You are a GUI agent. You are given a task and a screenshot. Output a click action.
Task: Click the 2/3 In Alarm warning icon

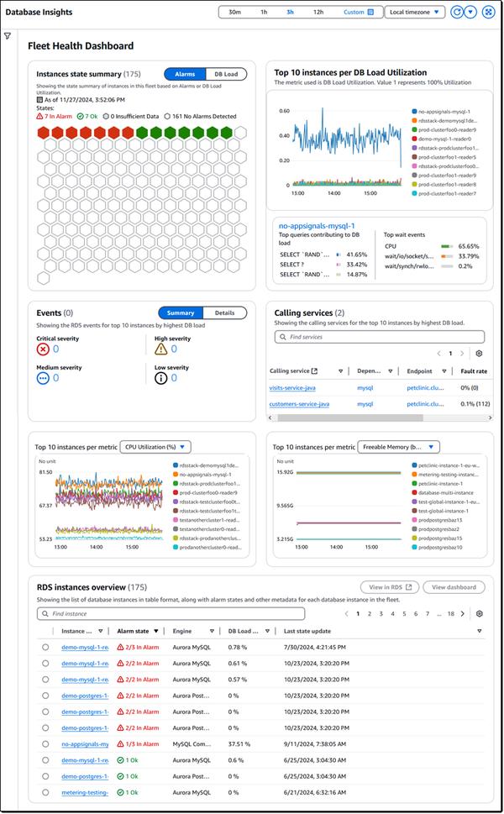120,648
